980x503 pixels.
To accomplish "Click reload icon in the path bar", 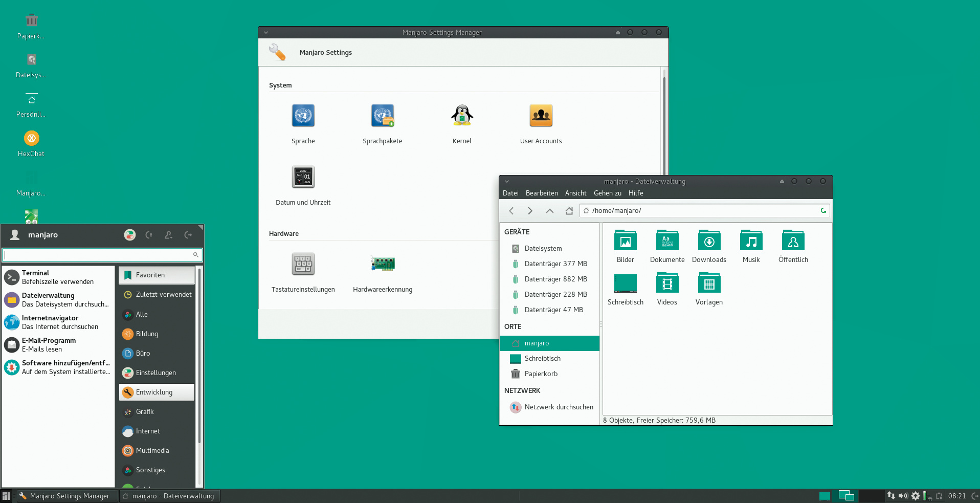I will [823, 210].
